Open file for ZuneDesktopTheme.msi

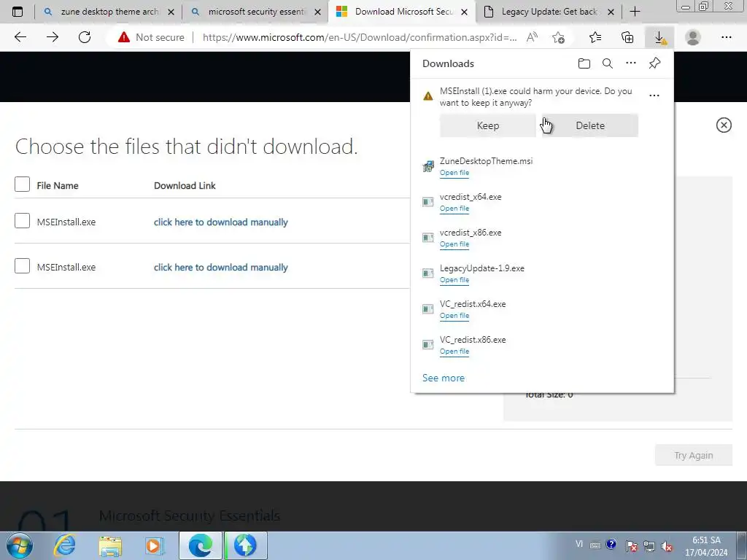(454, 172)
